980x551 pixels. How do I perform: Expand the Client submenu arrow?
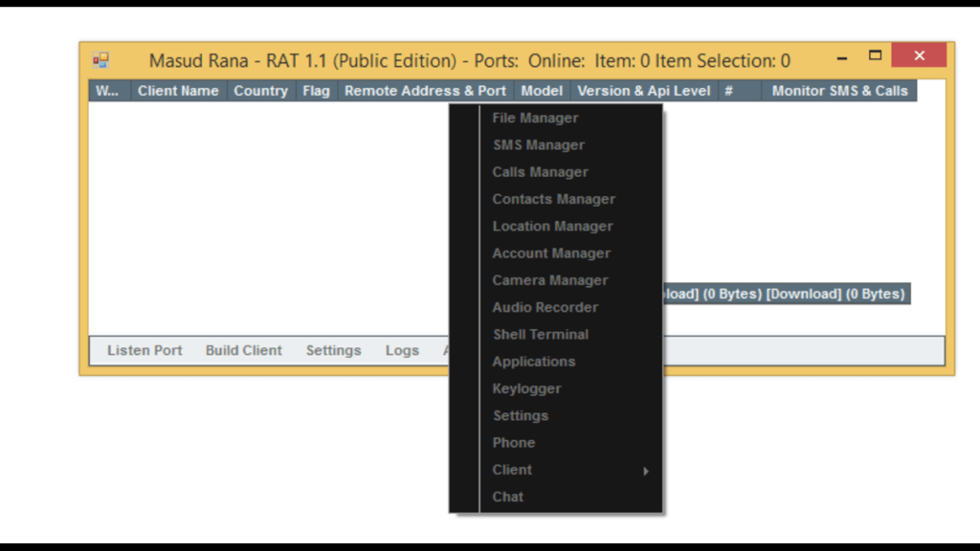[646, 471]
